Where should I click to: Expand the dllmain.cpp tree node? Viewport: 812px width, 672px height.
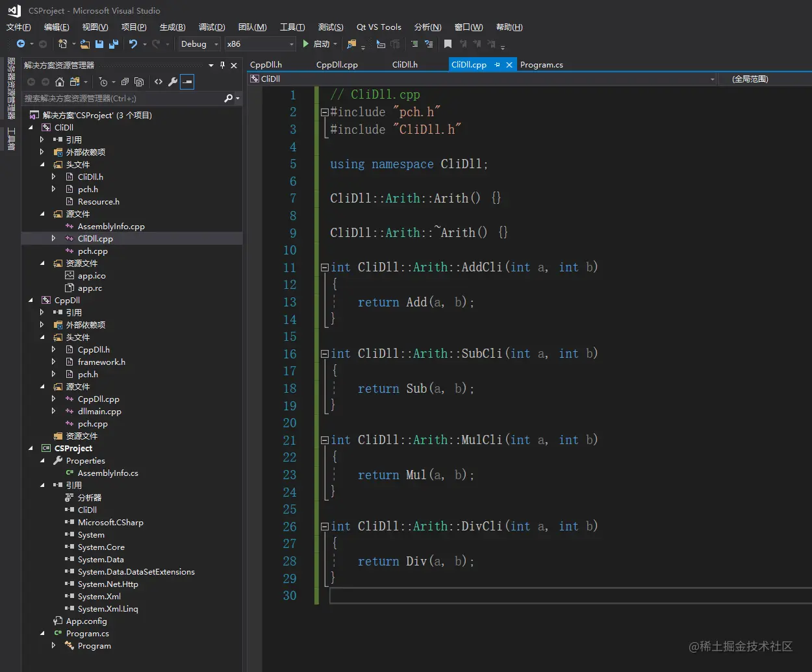pos(53,412)
